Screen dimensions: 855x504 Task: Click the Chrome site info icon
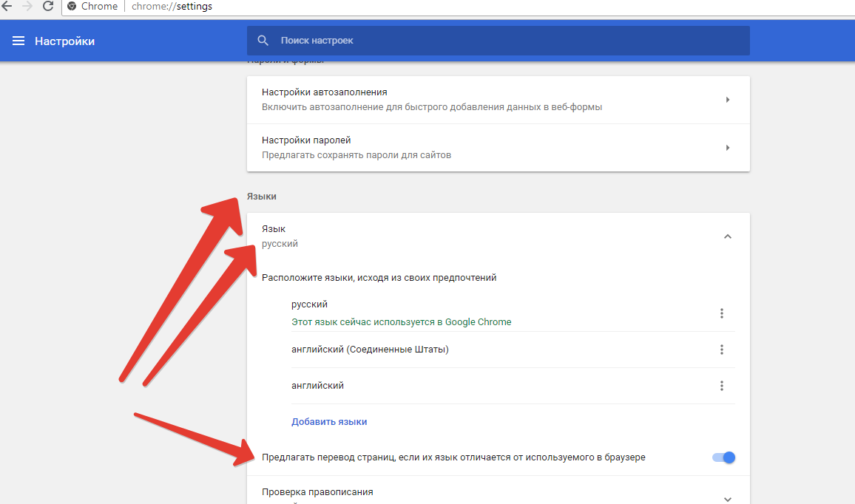[72, 7]
